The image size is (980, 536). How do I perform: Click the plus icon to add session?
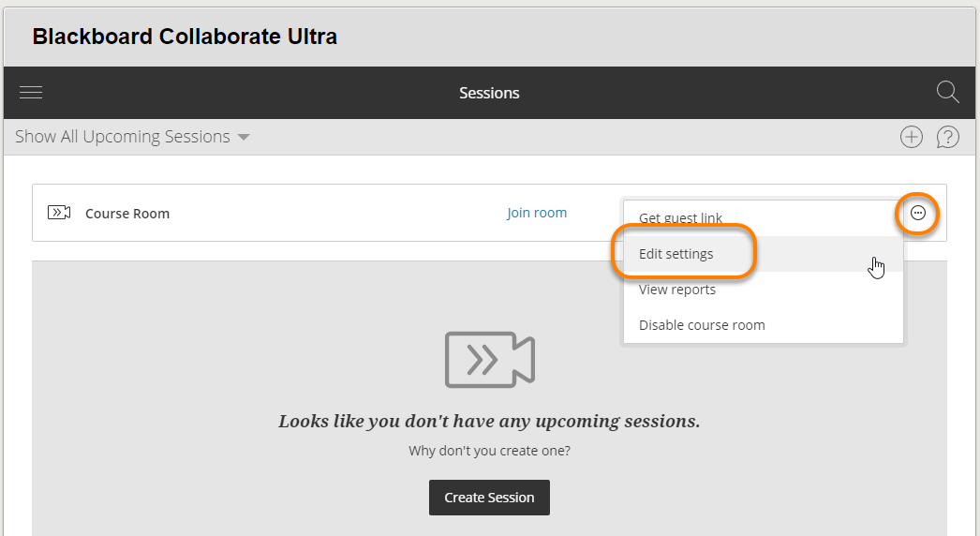[912, 137]
